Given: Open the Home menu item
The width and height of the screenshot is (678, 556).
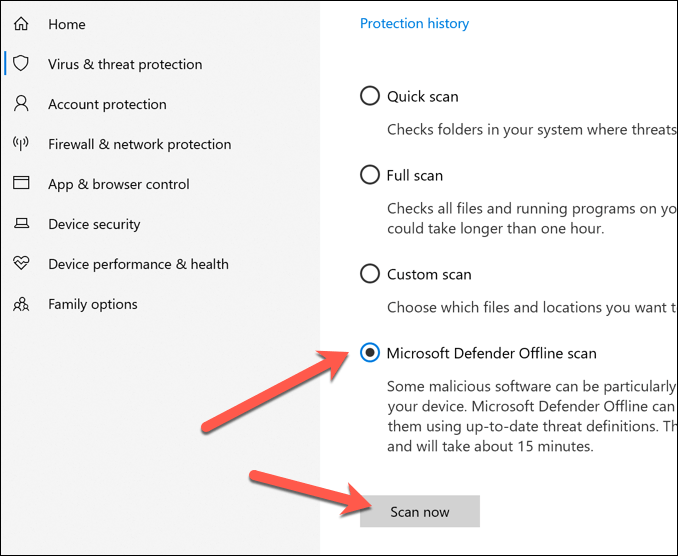Looking at the screenshot, I should (67, 24).
